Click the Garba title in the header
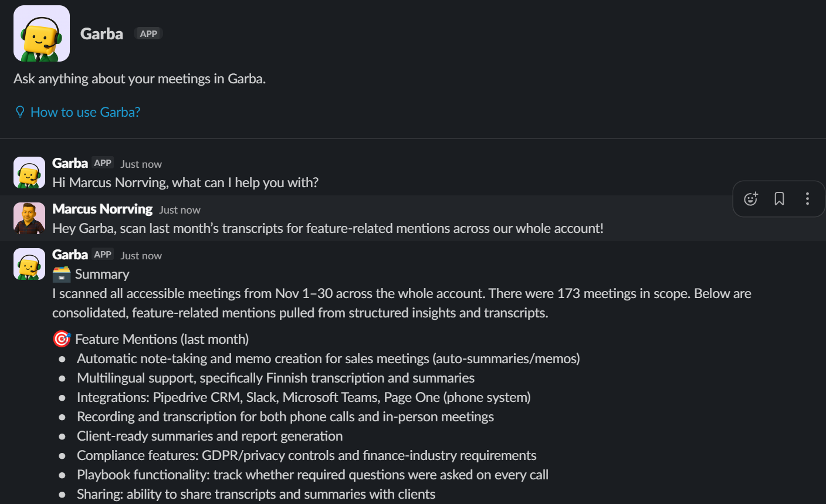Screen dimensions: 826x504 101,34
